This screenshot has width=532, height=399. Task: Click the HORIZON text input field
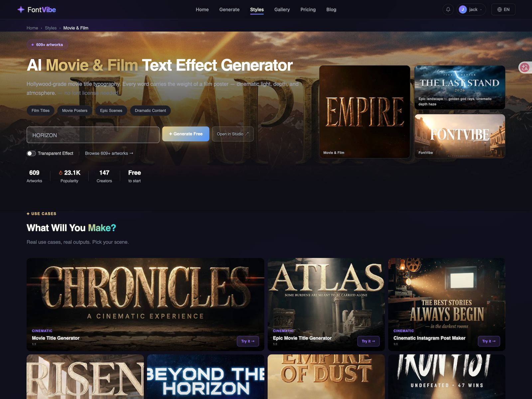pos(93,135)
